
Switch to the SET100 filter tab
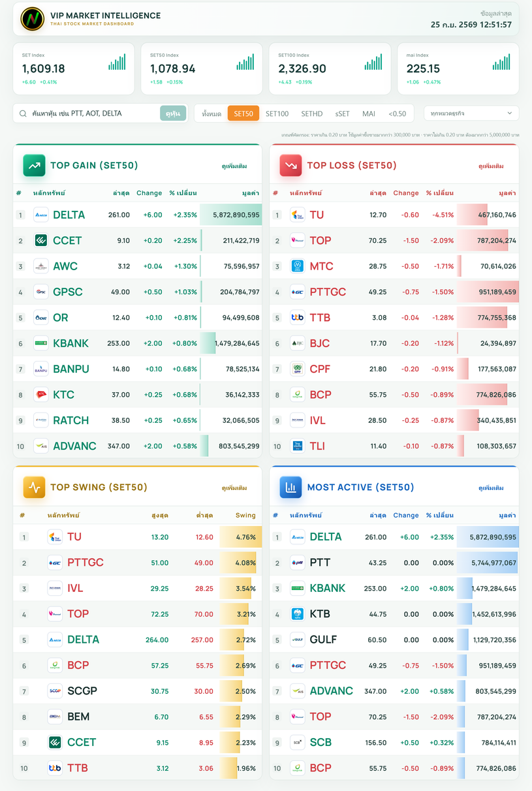coord(277,114)
